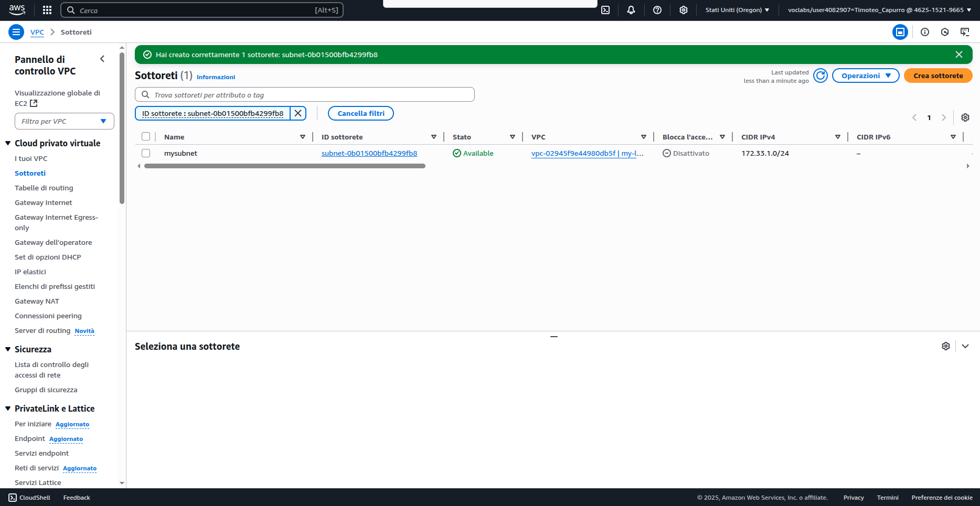Open the AWS home logo

coord(17,9)
